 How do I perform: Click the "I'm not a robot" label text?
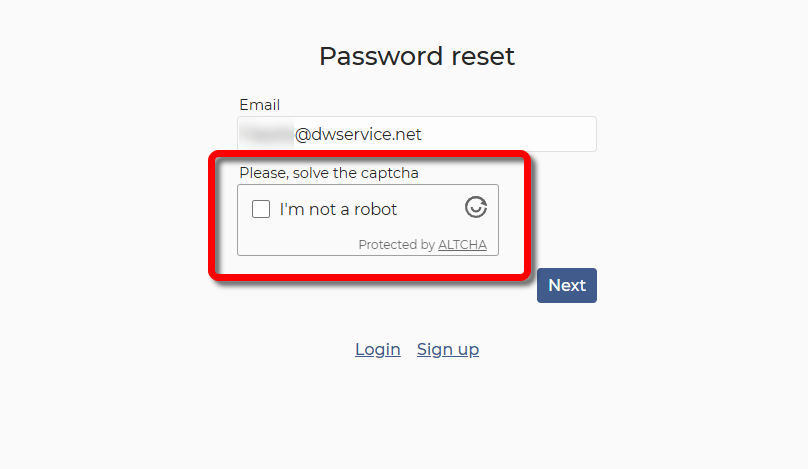tap(338, 210)
